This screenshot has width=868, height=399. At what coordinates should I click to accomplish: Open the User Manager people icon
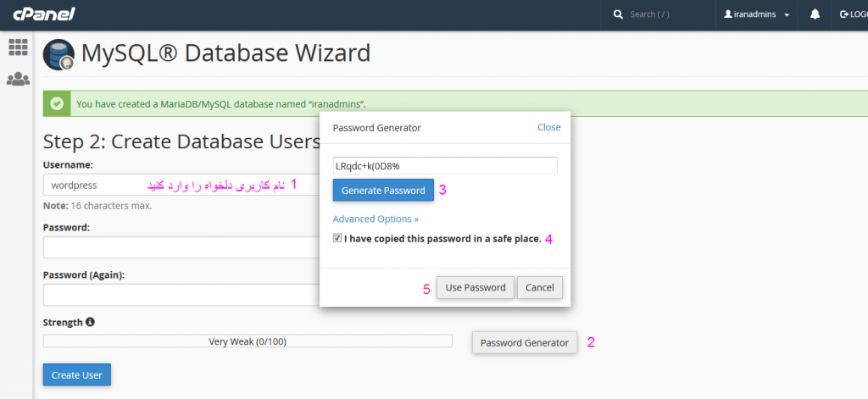click(x=18, y=79)
